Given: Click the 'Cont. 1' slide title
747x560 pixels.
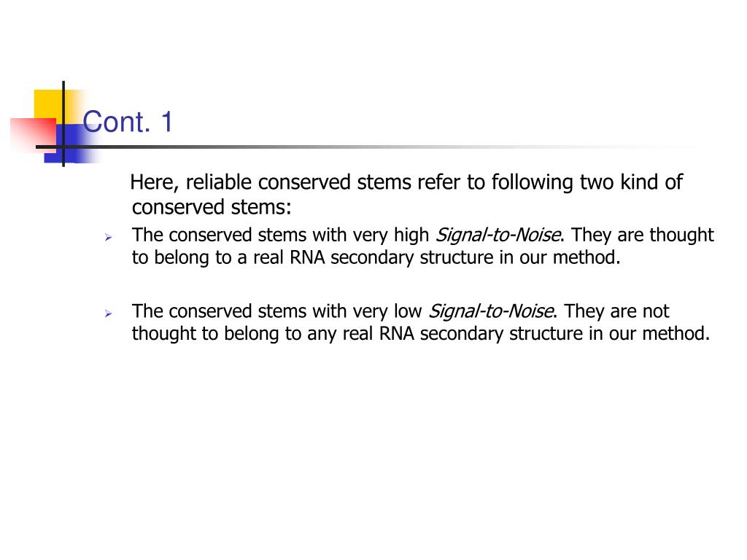Looking at the screenshot, I should tap(127, 122).
